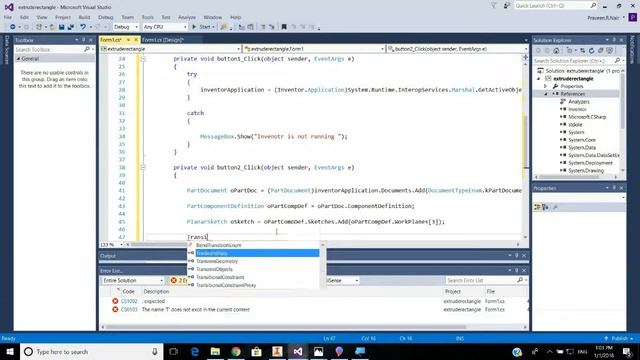Image resolution: width=640 pixels, height=360 pixels.
Task: Select TransientObjects in the IntelliSense list
Action: tap(214, 269)
